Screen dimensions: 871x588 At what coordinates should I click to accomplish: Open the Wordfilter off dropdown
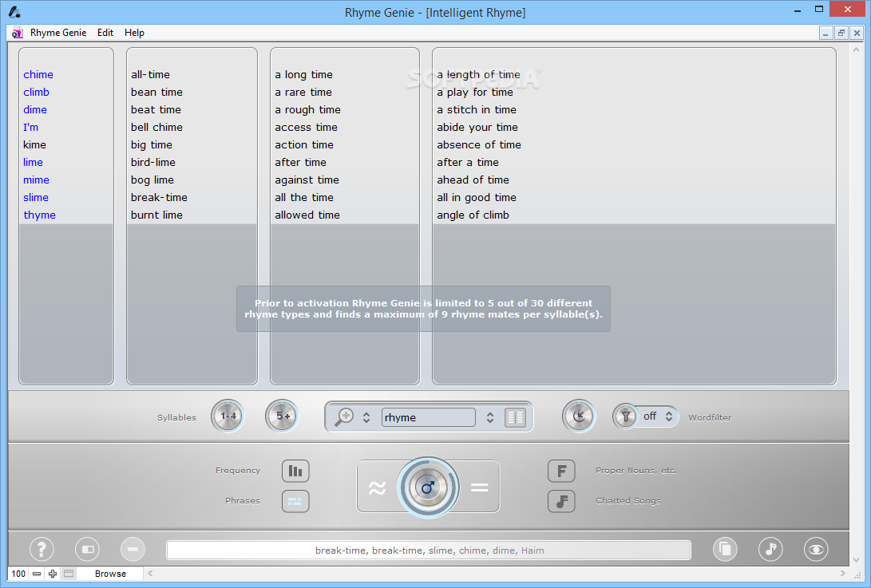[x=658, y=416]
